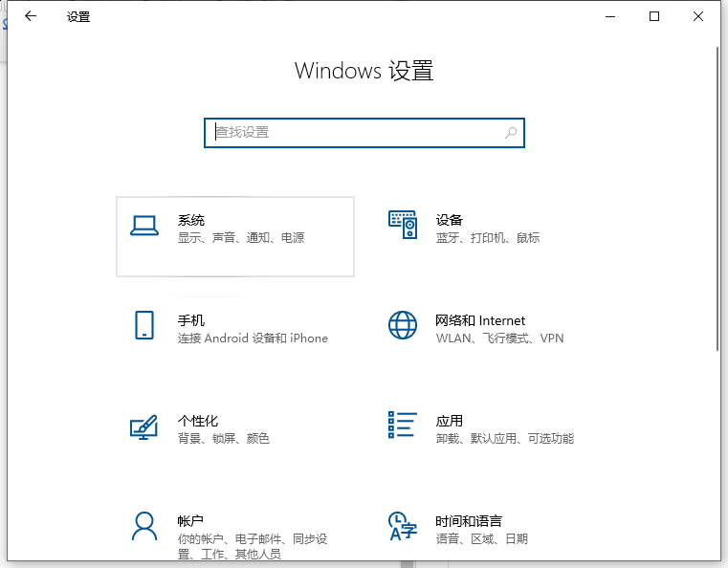Click the Devices keyboard and speaker icon
This screenshot has height=568, width=728.
[403, 226]
